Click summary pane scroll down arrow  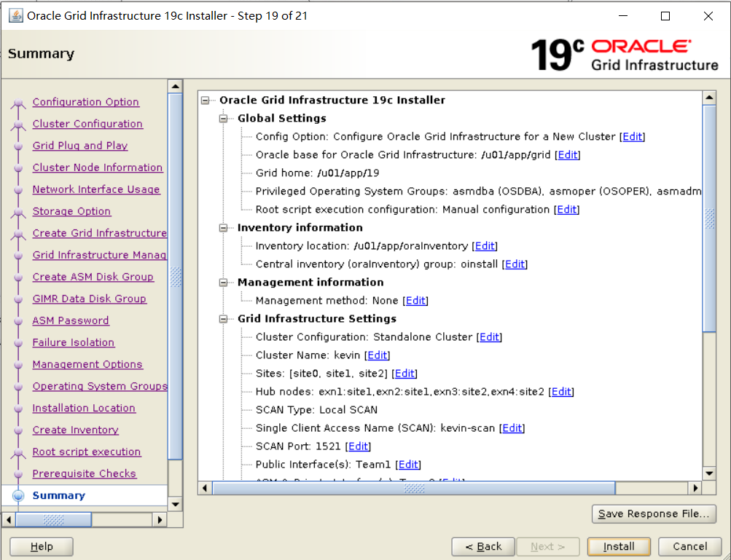tap(709, 474)
